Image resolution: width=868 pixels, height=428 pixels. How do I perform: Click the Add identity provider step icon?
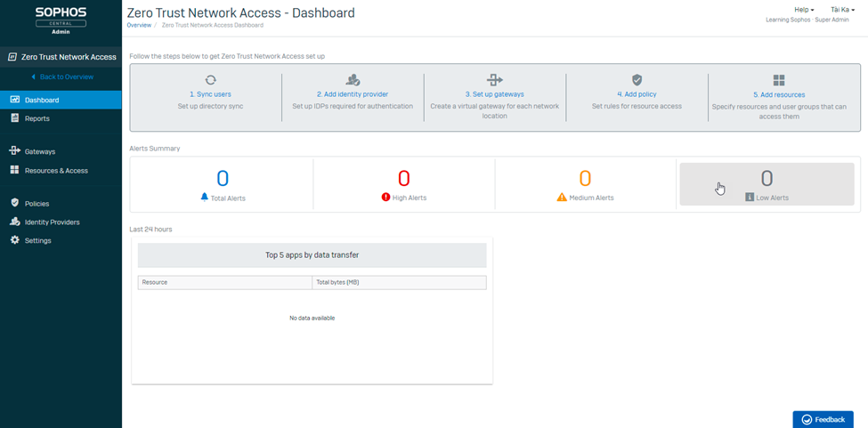point(353,79)
